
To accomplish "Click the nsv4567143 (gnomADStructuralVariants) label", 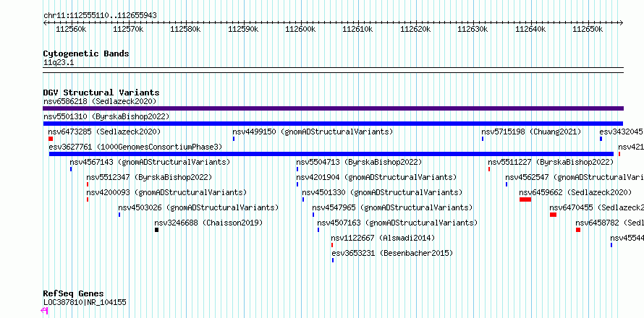I will (x=150, y=162).
